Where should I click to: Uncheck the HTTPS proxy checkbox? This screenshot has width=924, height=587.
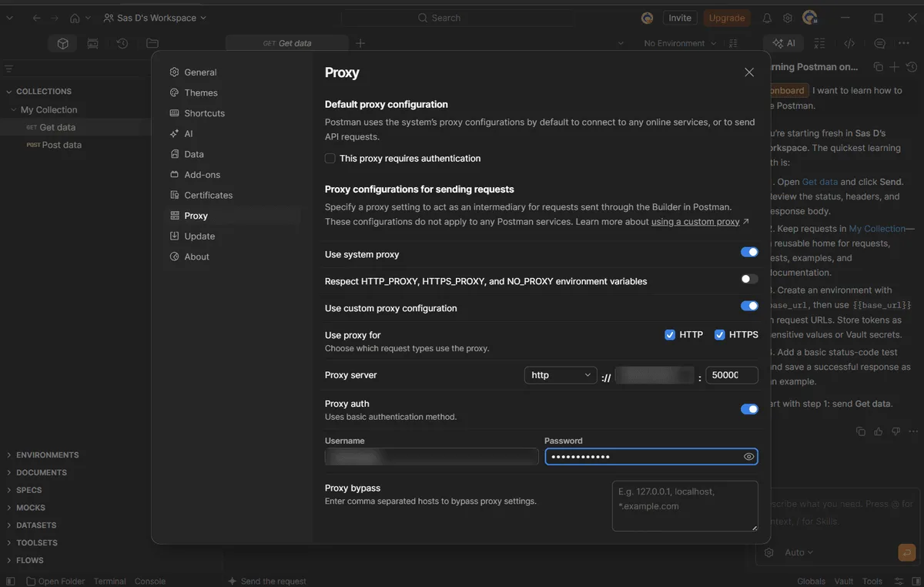point(720,334)
